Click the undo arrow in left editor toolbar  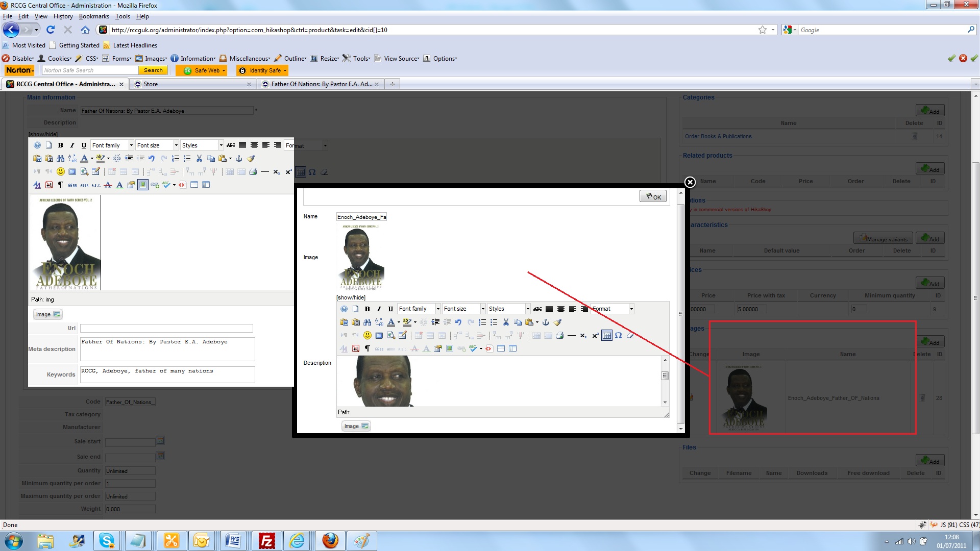152,159
